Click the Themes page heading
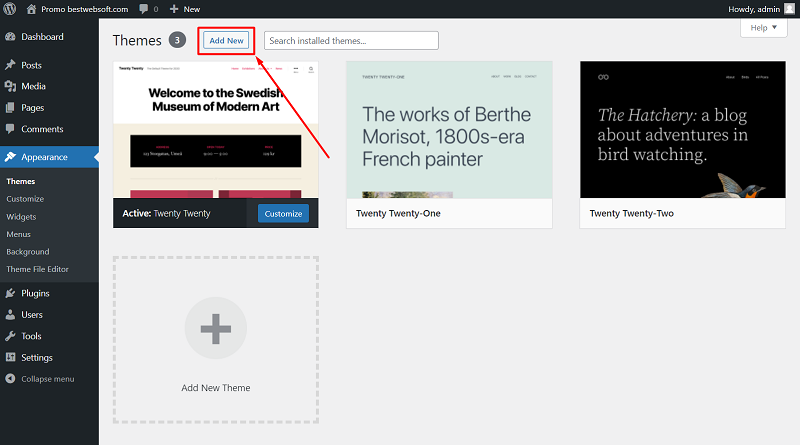This screenshot has height=445, width=800. click(x=137, y=40)
